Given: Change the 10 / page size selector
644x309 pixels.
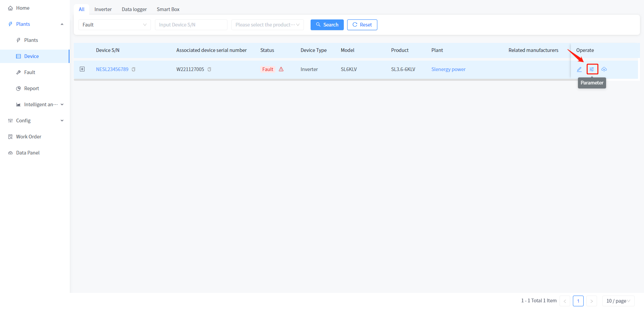Looking at the screenshot, I should click(x=618, y=301).
